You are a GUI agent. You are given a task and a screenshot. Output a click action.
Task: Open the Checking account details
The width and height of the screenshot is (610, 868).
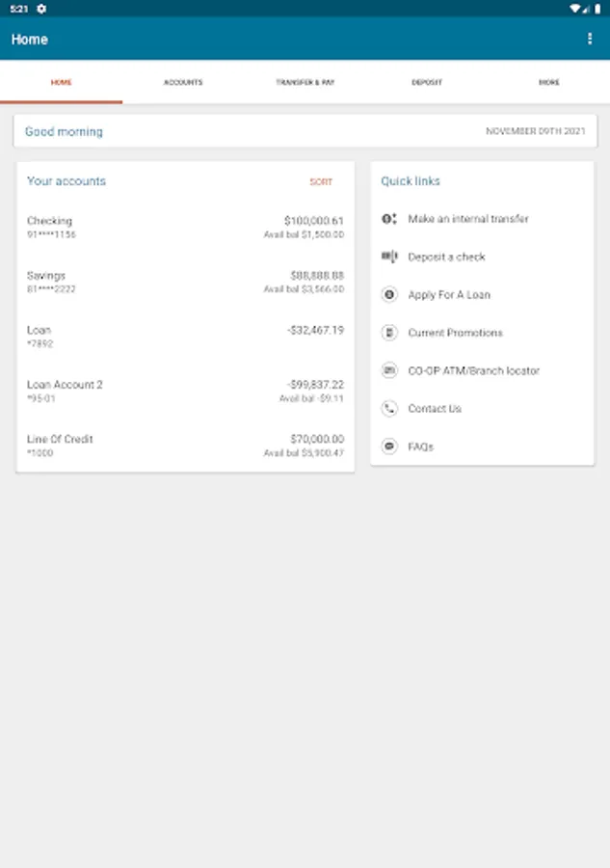(185, 228)
